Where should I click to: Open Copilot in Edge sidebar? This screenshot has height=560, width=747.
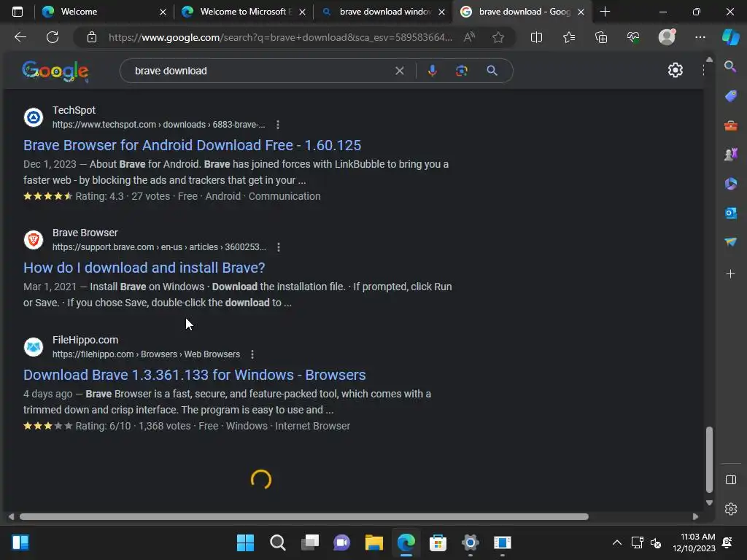click(730, 37)
